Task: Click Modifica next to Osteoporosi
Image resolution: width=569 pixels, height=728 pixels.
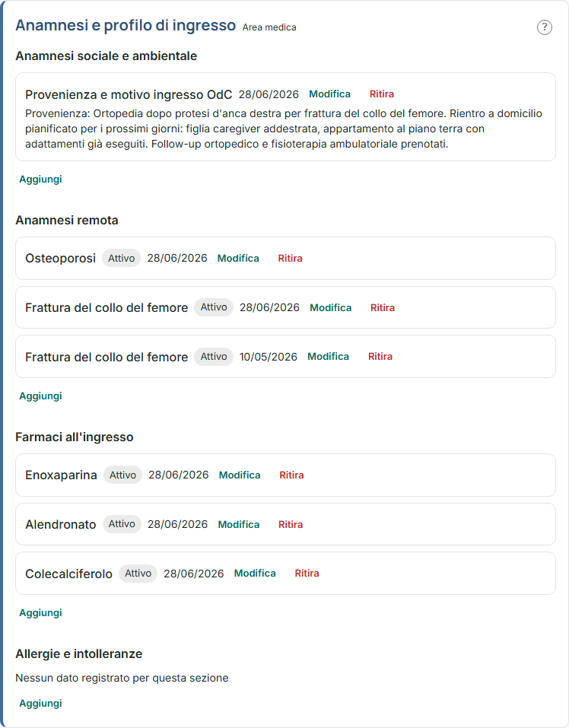Action: (238, 258)
